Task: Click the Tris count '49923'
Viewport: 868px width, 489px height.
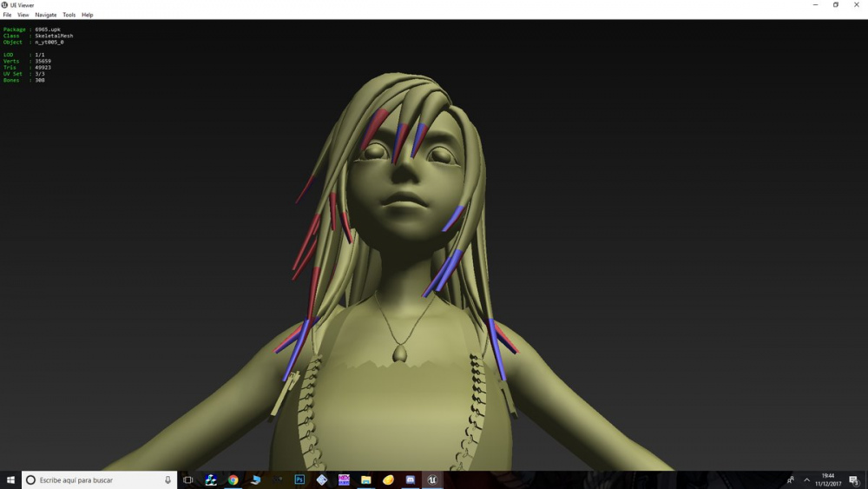Action: (43, 68)
